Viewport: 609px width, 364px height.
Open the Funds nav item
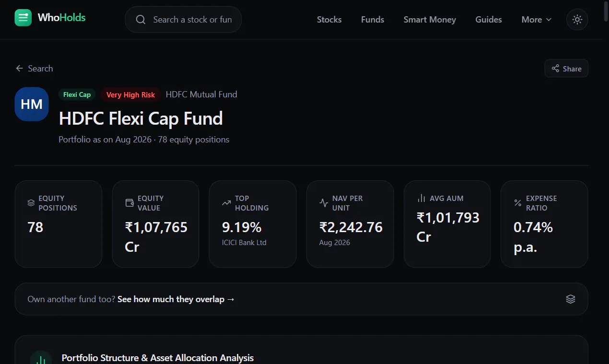pyautogui.click(x=373, y=20)
